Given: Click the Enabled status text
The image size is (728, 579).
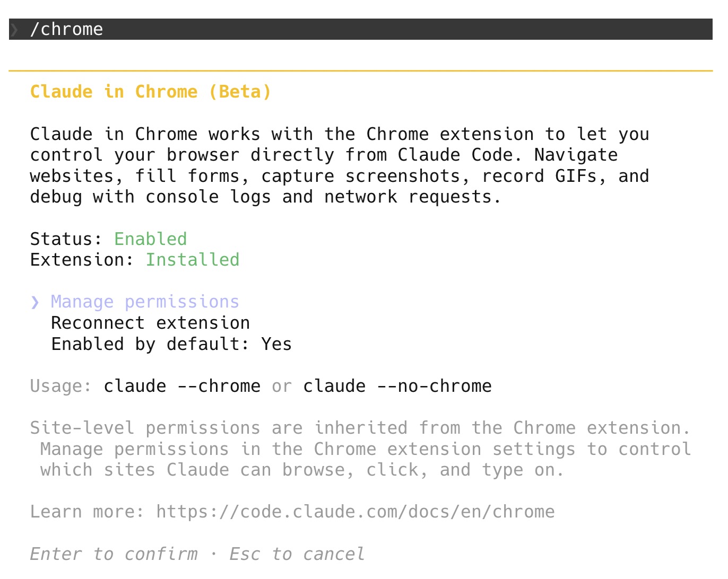Looking at the screenshot, I should coord(150,239).
